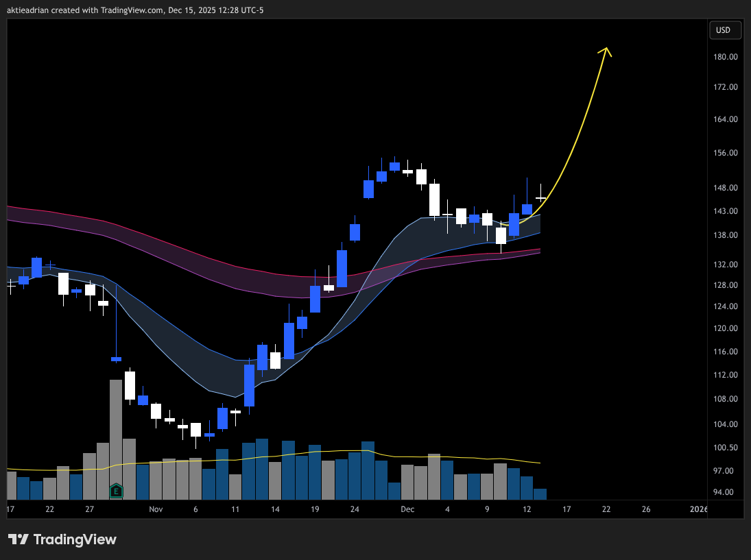Select the 2026 year marker on time axis
Image resolution: width=751 pixels, height=560 pixels.
pos(698,509)
